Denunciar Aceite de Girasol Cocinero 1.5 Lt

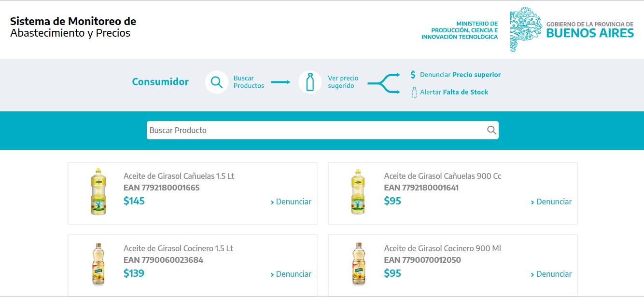[291, 274]
